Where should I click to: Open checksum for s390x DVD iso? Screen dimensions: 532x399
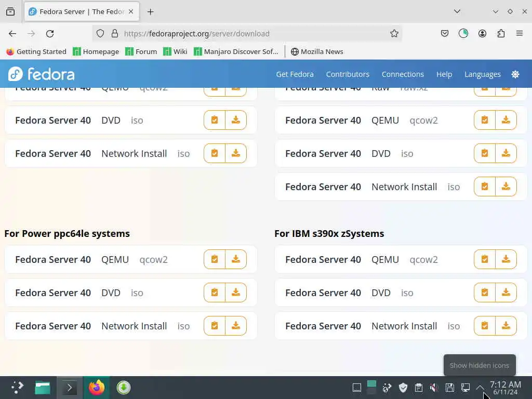pyautogui.click(x=485, y=292)
